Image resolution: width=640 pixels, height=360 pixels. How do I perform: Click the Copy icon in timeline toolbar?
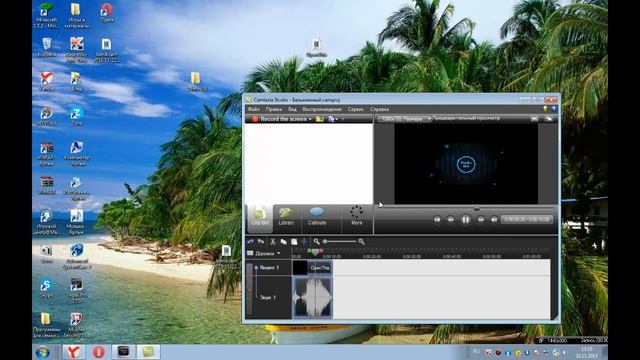(283, 242)
